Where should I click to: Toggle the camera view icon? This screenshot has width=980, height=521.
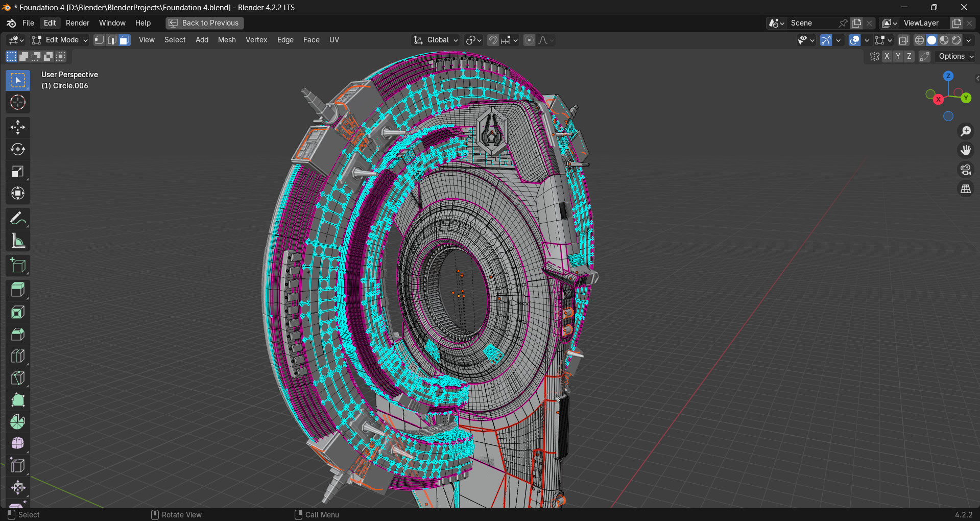pyautogui.click(x=965, y=170)
